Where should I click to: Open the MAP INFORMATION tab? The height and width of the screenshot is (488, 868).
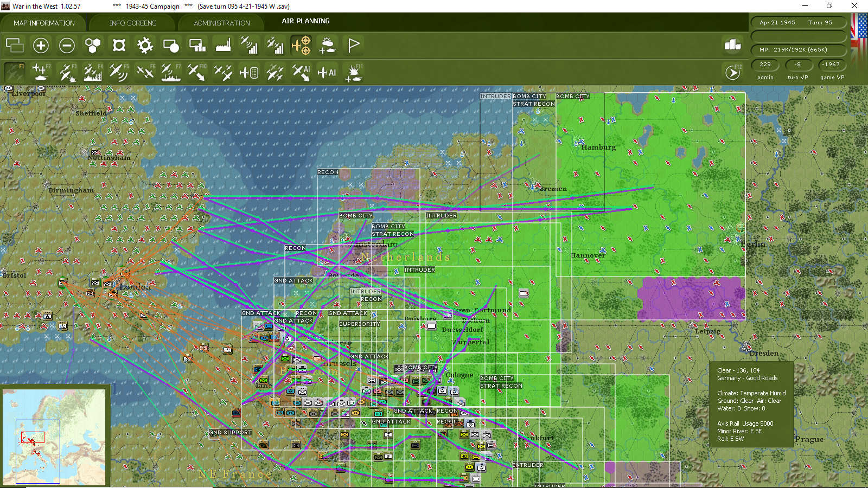pos(44,23)
